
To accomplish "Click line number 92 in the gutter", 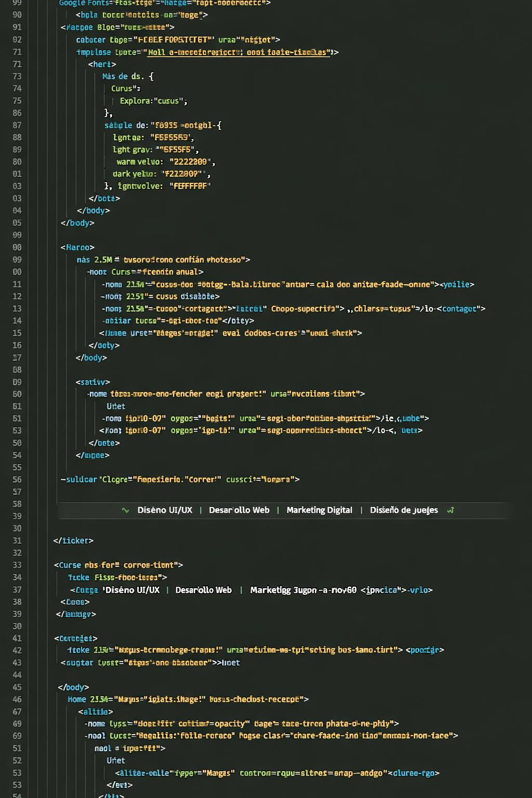I will click(x=17, y=39).
